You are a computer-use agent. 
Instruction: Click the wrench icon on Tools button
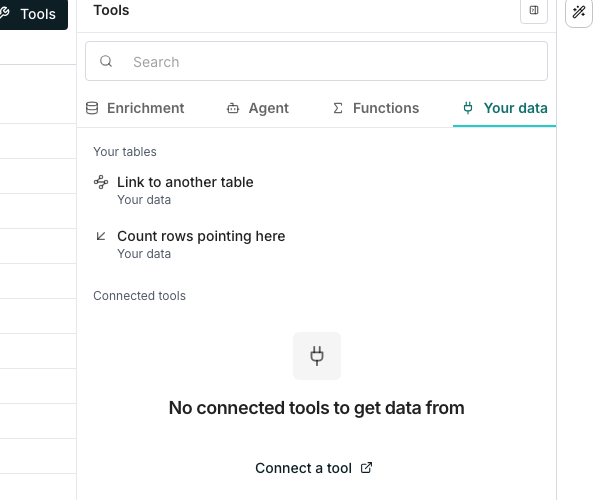[x=5, y=13]
